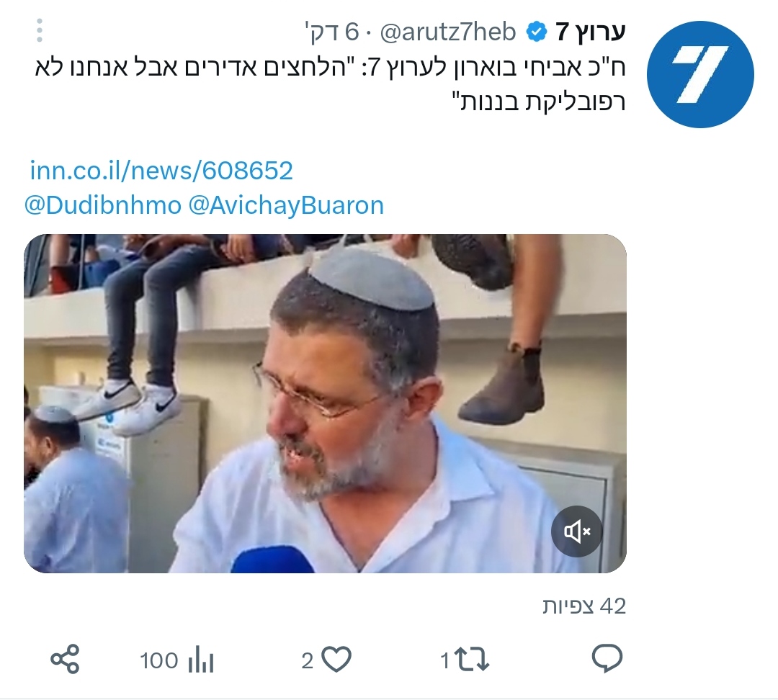
Task: Click the blue verified badge
Action: tap(536, 32)
